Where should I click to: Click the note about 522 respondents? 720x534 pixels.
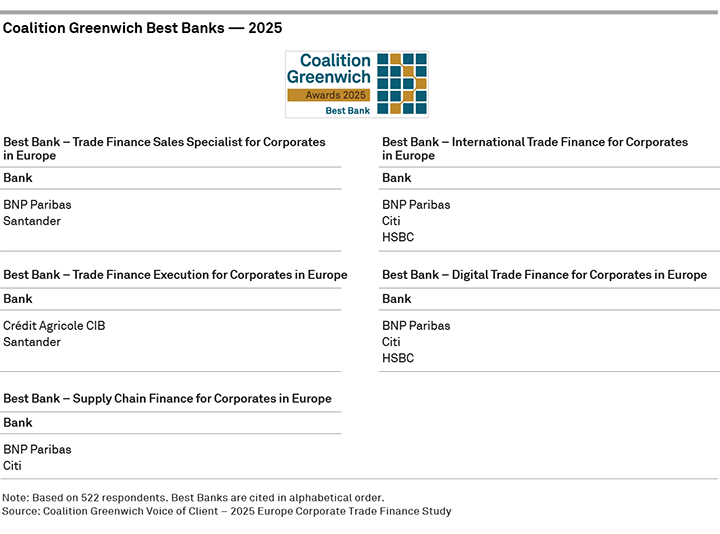[193, 498]
